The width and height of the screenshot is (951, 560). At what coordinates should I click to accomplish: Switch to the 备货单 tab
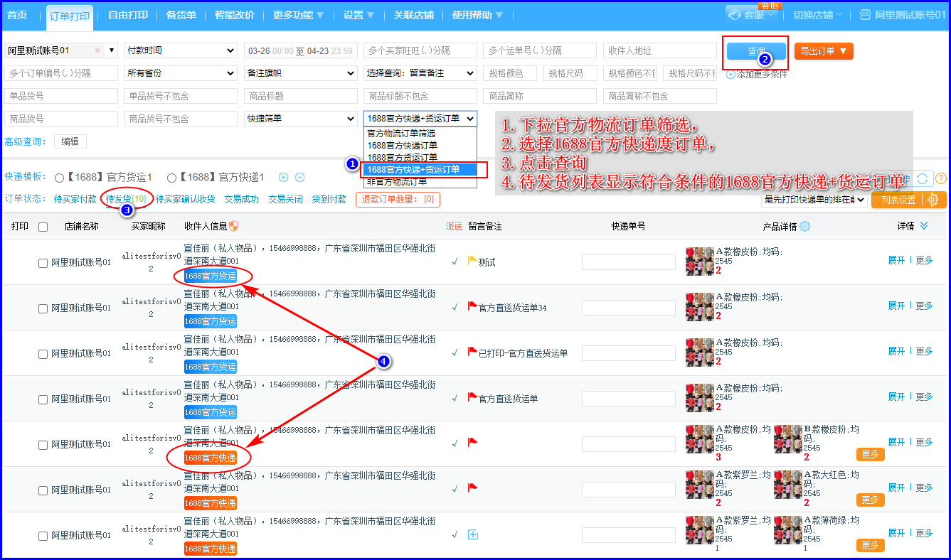click(x=181, y=15)
